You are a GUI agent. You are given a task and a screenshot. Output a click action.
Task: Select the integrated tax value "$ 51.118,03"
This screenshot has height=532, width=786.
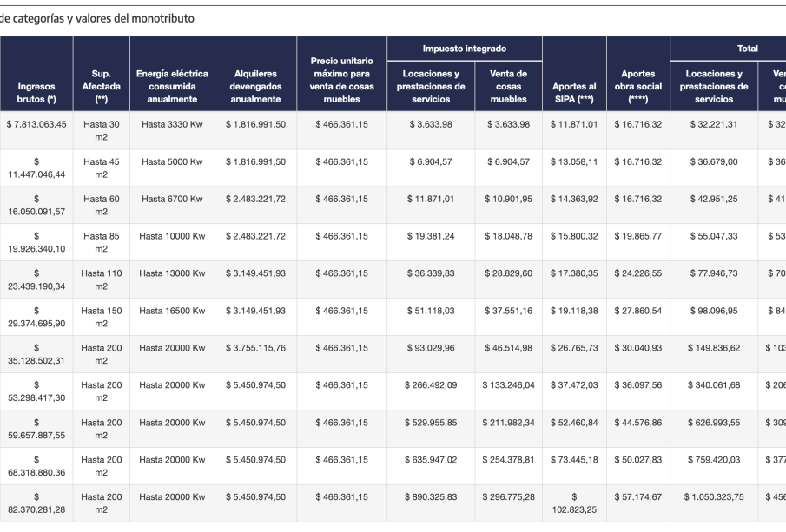click(x=431, y=311)
